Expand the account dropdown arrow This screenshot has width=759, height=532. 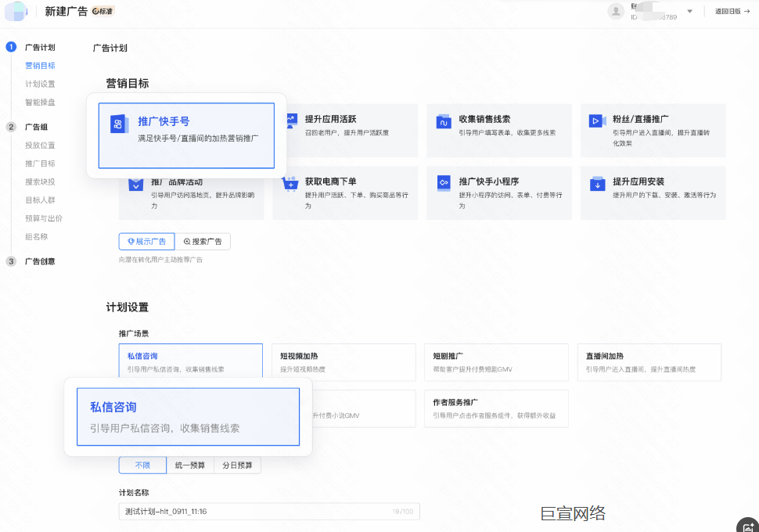pyautogui.click(x=690, y=11)
